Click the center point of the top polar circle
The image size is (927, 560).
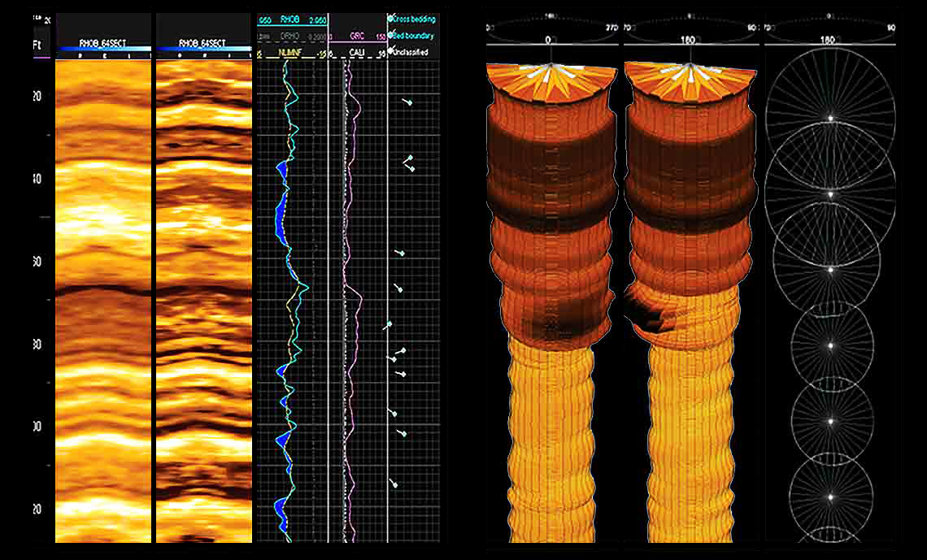[x=830, y=119]
